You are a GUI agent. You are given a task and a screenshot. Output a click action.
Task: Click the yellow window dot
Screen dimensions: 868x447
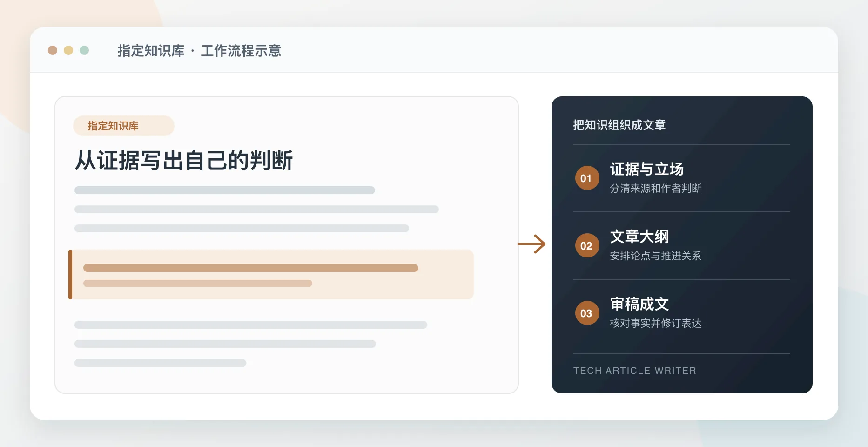coord(68,50)
